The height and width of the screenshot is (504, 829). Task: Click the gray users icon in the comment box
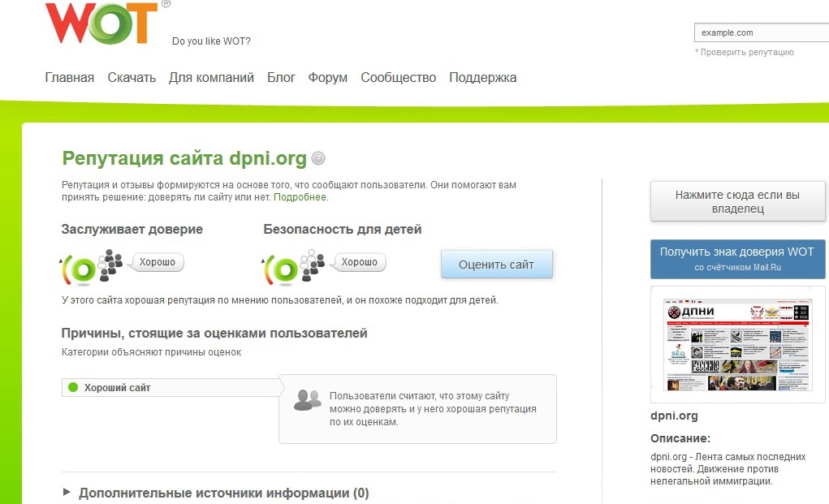307,400
